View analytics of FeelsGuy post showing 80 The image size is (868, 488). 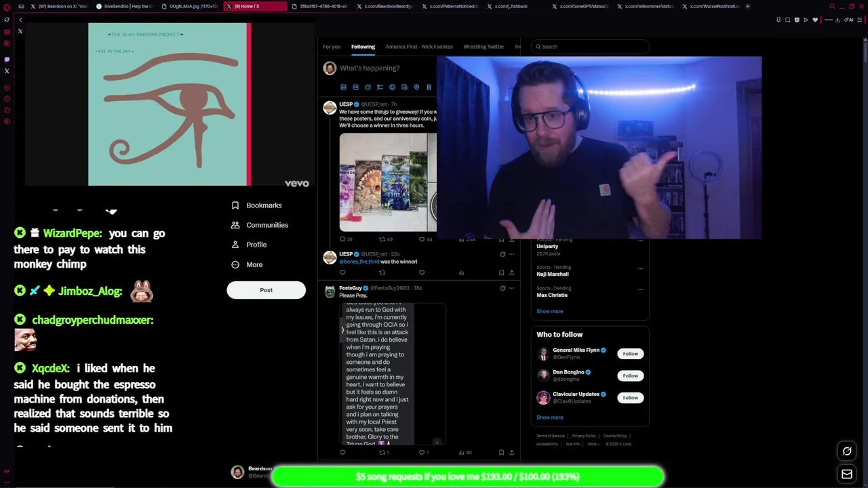465,452
